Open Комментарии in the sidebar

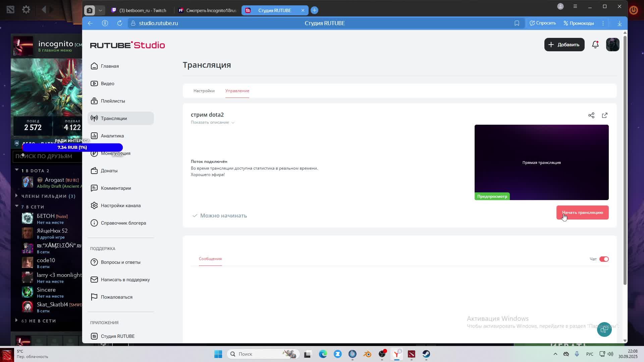click(x=116, y=188)
